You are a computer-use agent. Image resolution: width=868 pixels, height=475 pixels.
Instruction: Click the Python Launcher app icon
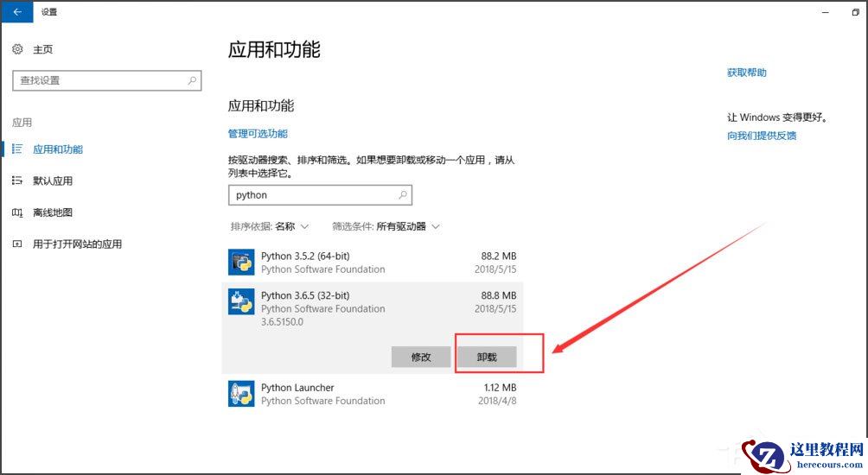[x=241, y=394]
